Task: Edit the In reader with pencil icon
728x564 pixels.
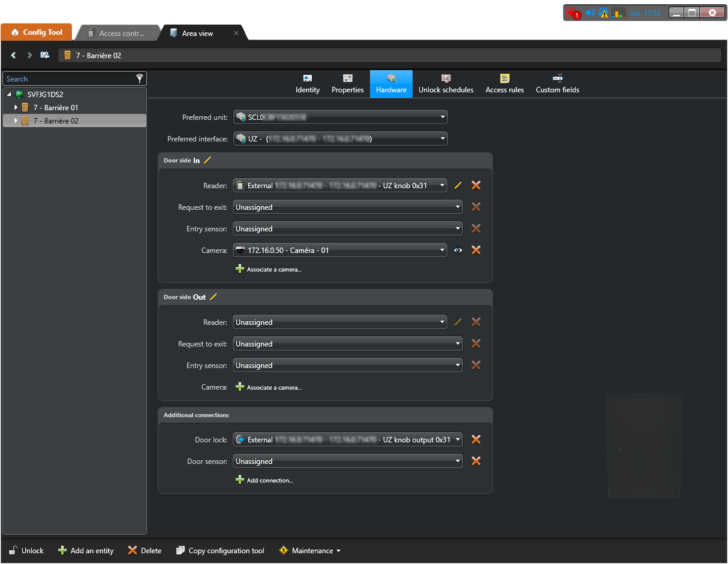Action: [458, 186]
